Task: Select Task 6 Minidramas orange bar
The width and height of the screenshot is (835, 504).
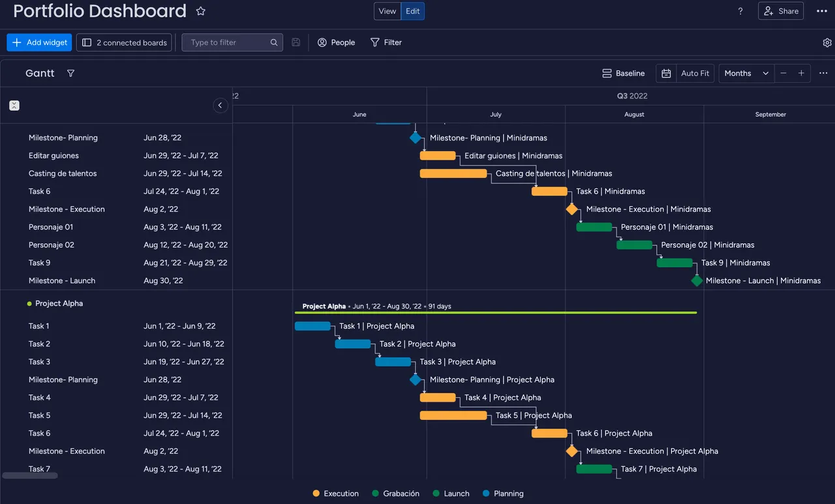Action: 549,191
